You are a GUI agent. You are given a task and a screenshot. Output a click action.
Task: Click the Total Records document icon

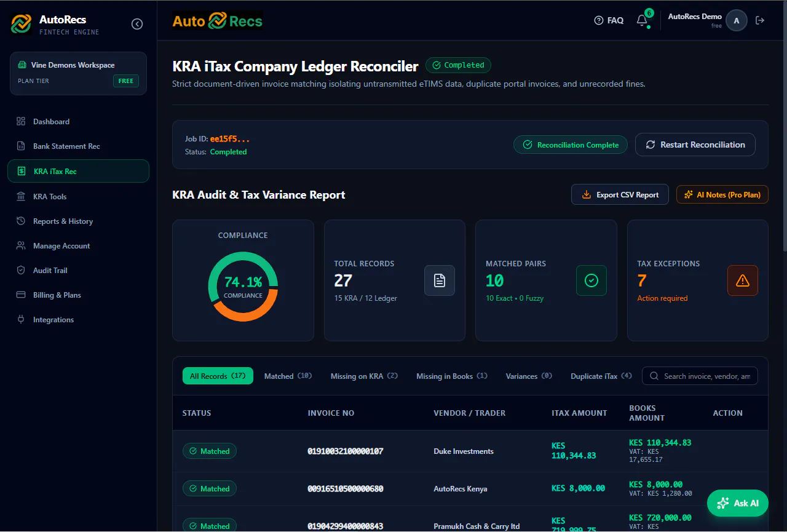440,280
